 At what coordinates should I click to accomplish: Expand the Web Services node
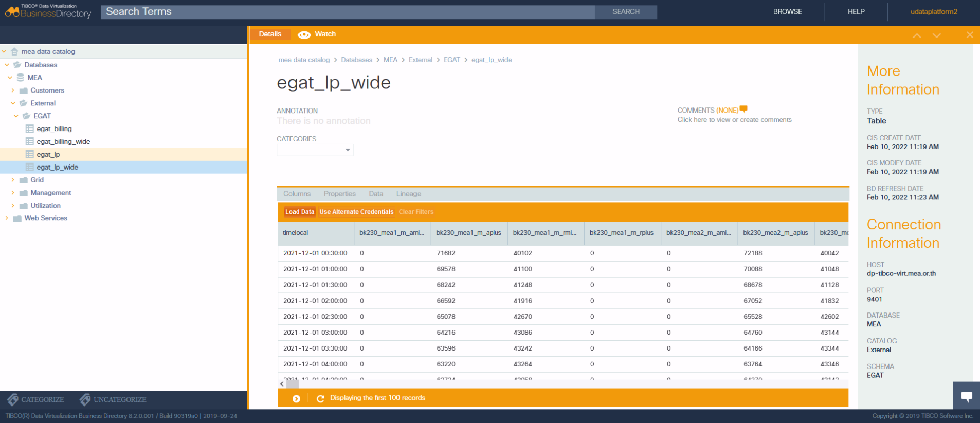7,218
